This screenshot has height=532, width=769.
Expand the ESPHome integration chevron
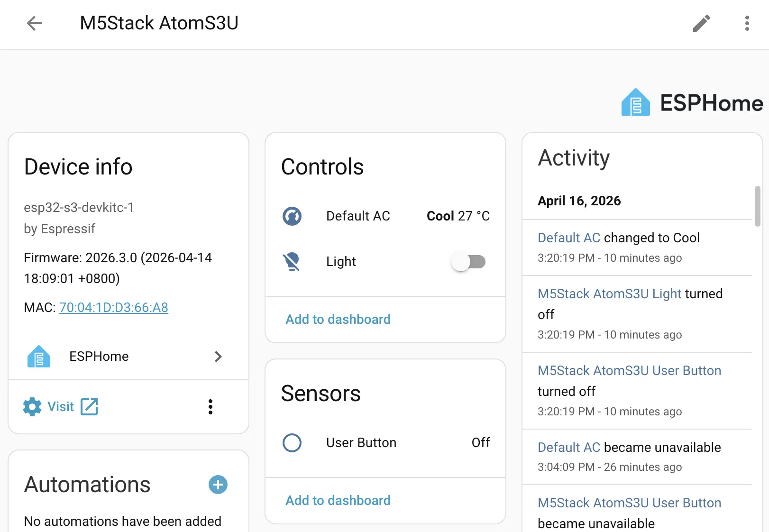coord(218,357)
